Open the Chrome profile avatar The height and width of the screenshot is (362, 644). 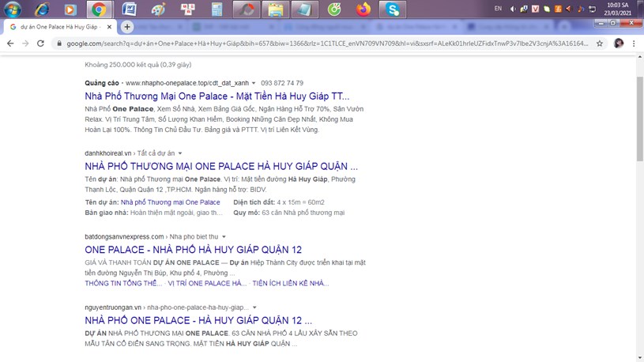(619, 43)
